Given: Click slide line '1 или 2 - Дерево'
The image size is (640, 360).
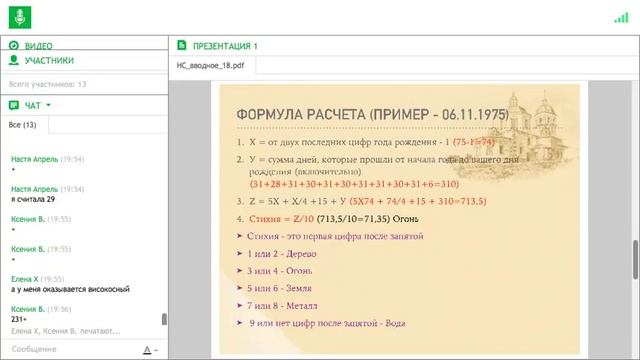Looking at the screenshot, I should coord(282,253).
